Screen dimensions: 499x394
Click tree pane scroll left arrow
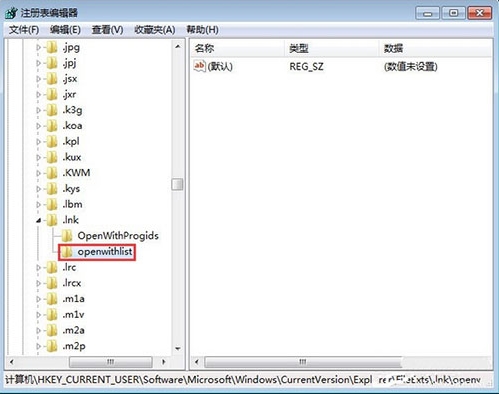[x=12, y=362]
